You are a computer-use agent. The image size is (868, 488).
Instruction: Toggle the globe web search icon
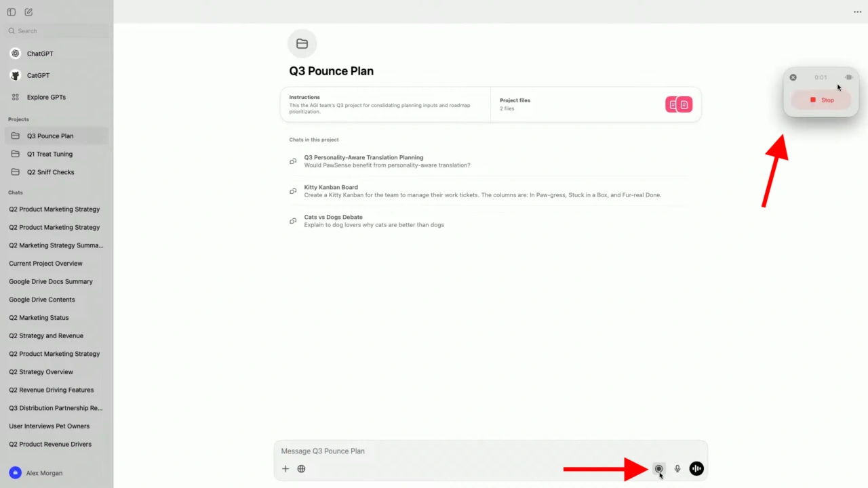(x=301, y=469)
